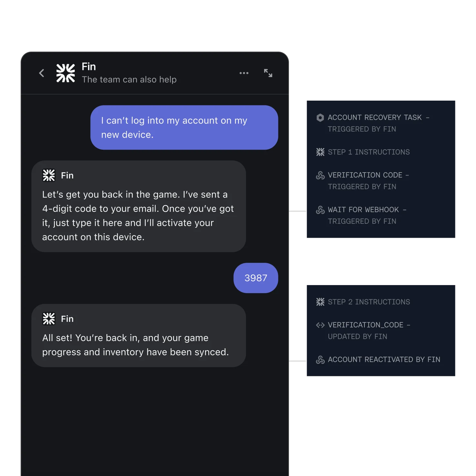Select the webhook icon next to Account Reactivated
The width and height of the screenshot is (476, 476).
320,360
